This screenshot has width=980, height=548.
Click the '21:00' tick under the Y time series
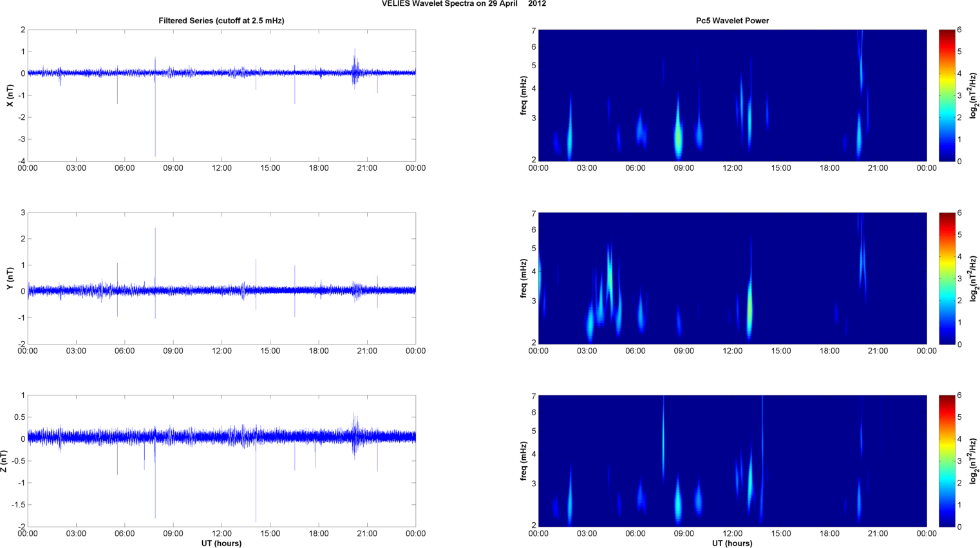coord(367,351)
